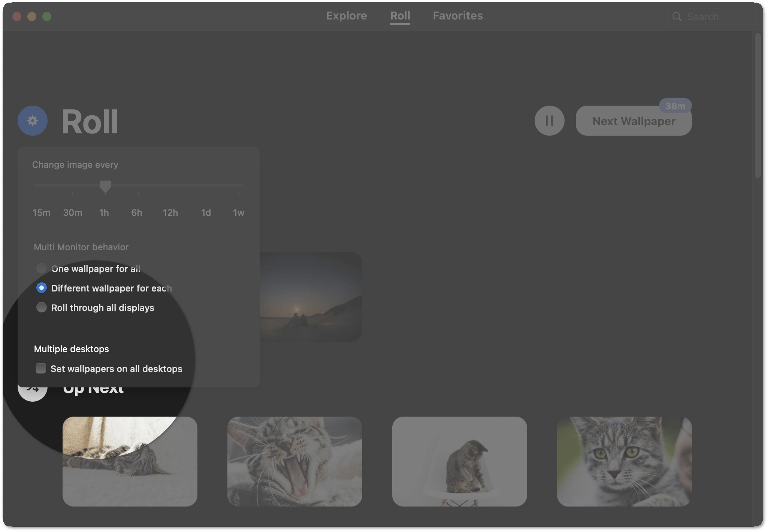This screenshot has width=768, height=532.
Task: Select the kitten on chair thumbnail
Action: coord(459,461)
